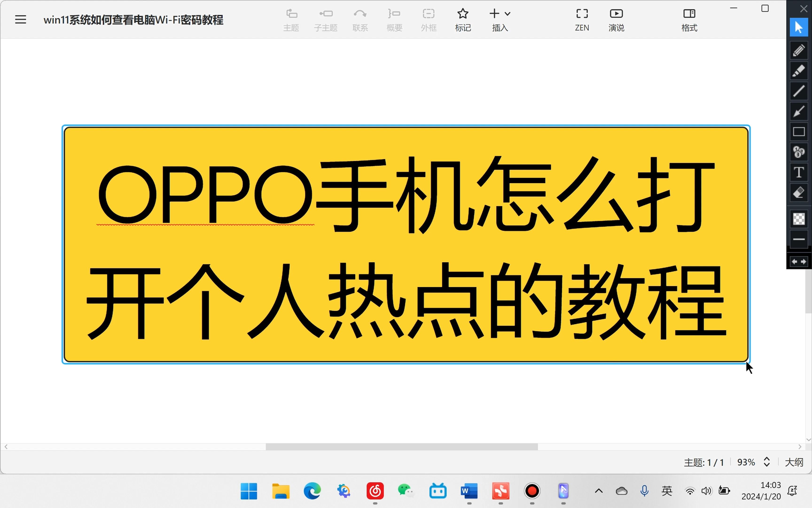Open File Explorer from taskbar
This screenshot has width=812, height=508.
click(x=281, y=491)
